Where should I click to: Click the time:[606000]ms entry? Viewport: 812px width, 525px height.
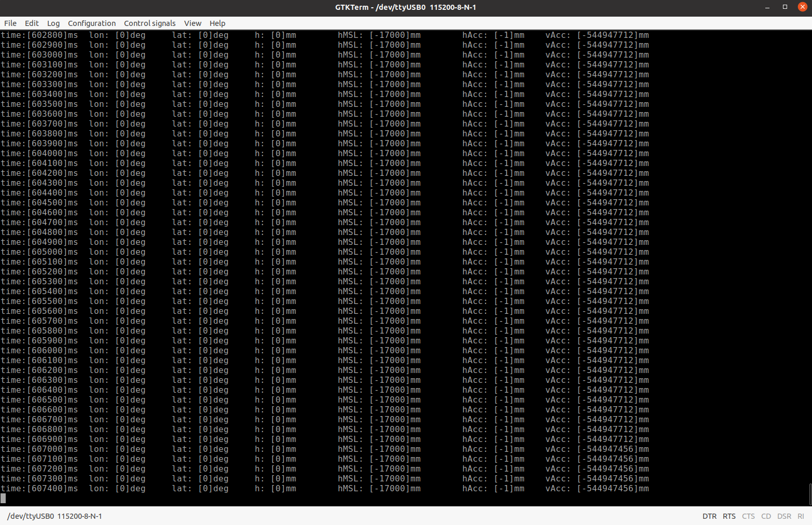coord(39,351)
